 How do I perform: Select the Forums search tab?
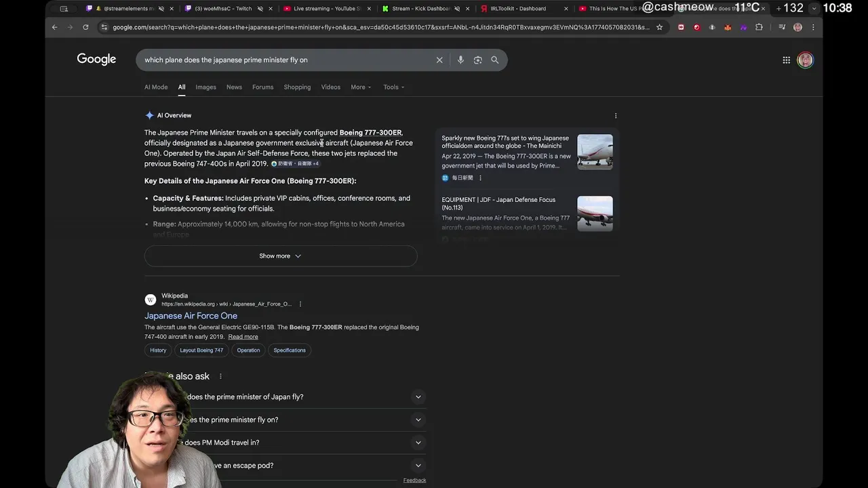(x=262, y=87)
